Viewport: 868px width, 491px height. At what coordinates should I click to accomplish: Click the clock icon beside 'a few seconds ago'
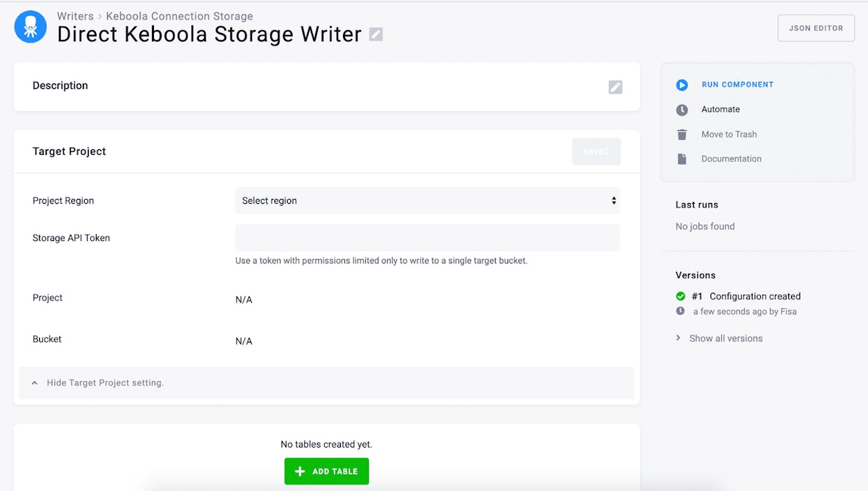(x=680, y=311)
